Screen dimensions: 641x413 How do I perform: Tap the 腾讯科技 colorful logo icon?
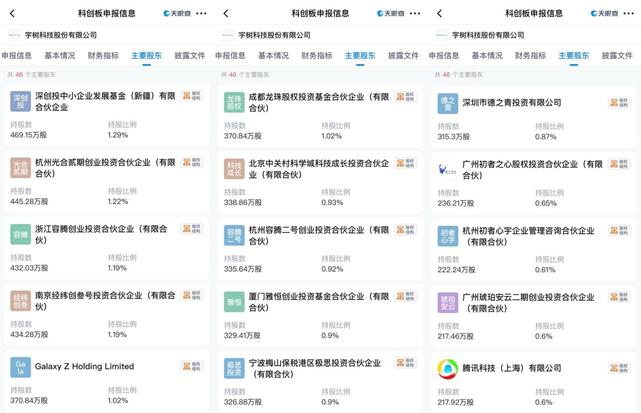448,369
